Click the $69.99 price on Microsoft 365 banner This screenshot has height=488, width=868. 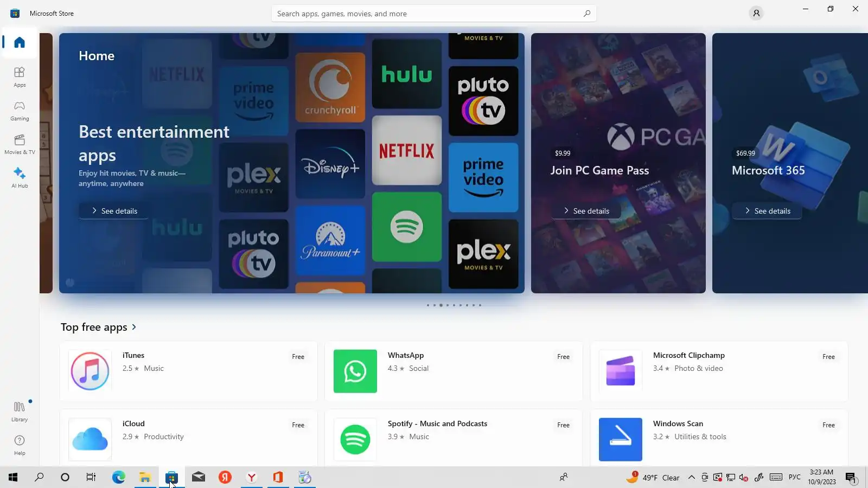(745, 153)
